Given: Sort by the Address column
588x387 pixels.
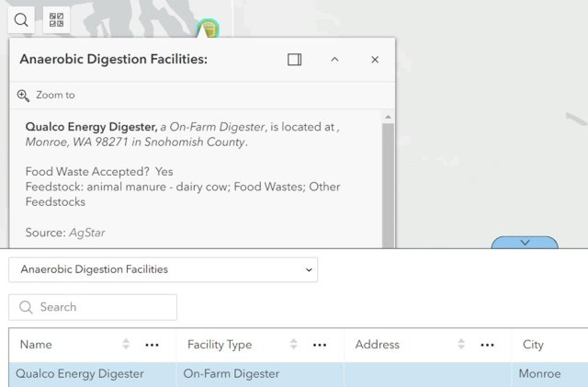Looking at the screenshot, I should 461,345.
